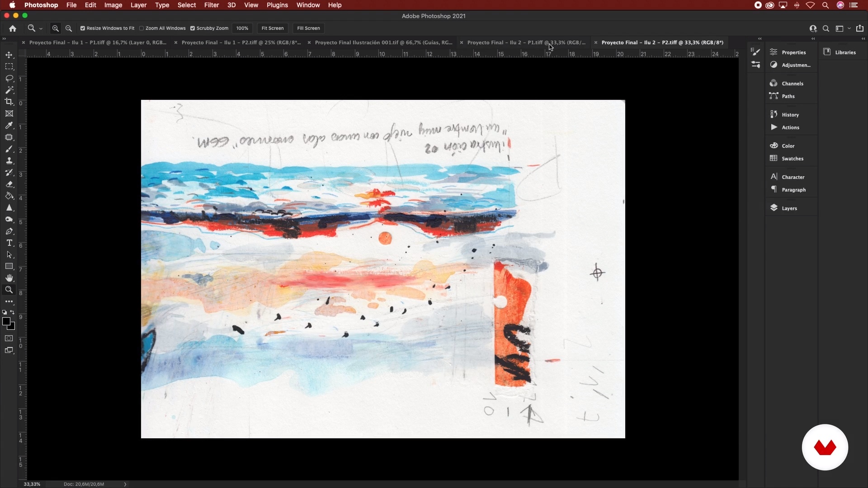The image size is (868, 488).
Task: Select the Magic Wand tool
Action: click(x=9, y=90)
